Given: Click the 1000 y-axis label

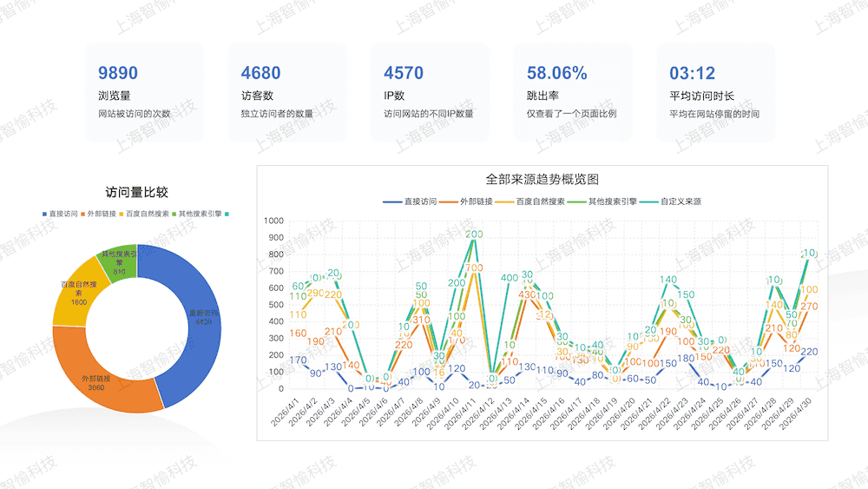Looking at the screenshot, I should click(273, 221).
